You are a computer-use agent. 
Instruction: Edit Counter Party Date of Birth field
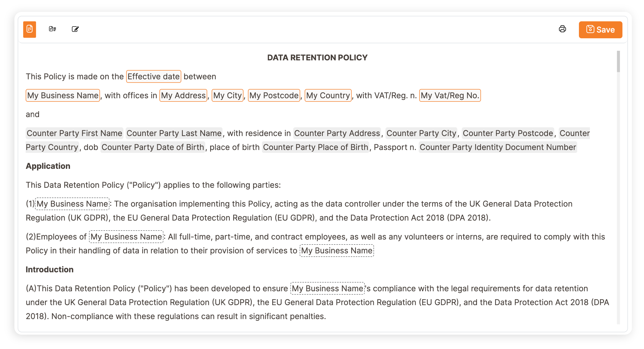(152, 147)
